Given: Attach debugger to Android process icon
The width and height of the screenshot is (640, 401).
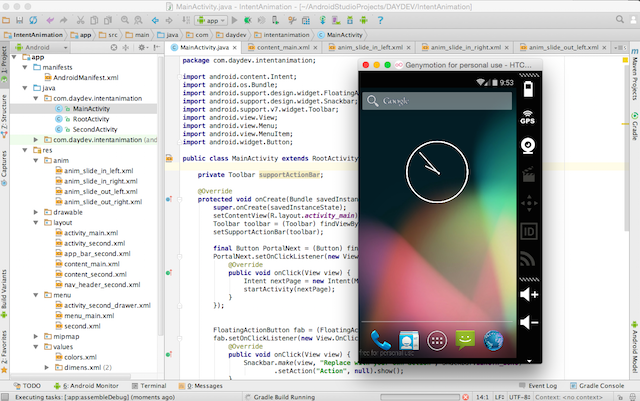Looking at the screenshot, I should pyautogui.click(x=276, y=20).
